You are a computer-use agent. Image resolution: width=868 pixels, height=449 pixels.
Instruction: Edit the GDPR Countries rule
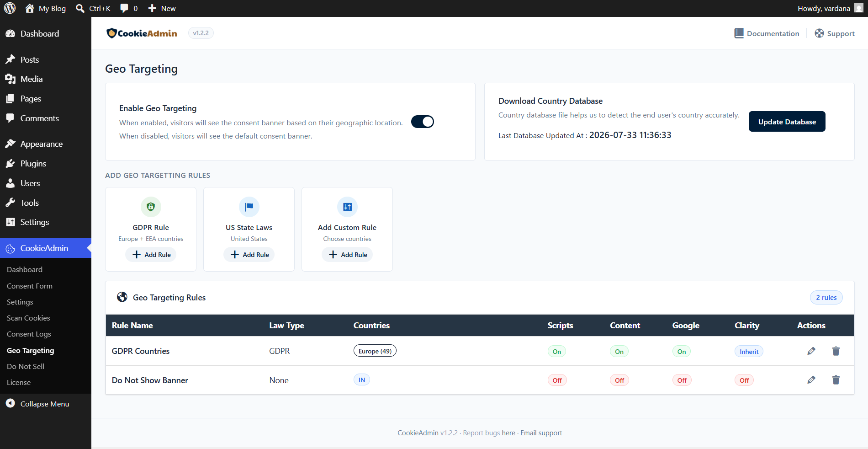click(811, 351)
